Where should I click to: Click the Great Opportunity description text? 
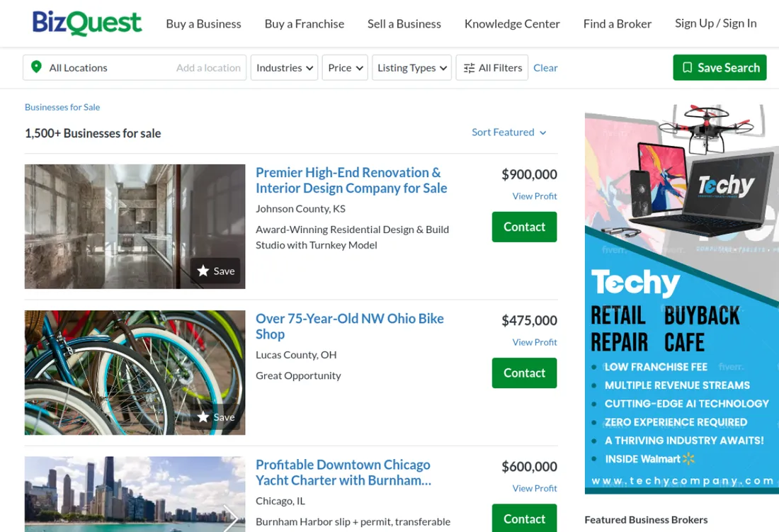pos(298,375)
